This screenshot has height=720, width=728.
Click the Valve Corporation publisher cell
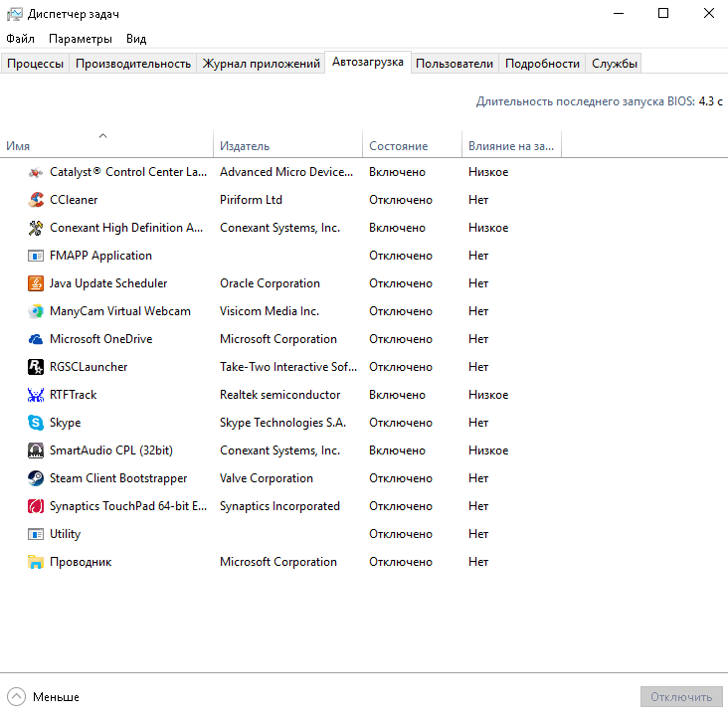tap(267, 478)
